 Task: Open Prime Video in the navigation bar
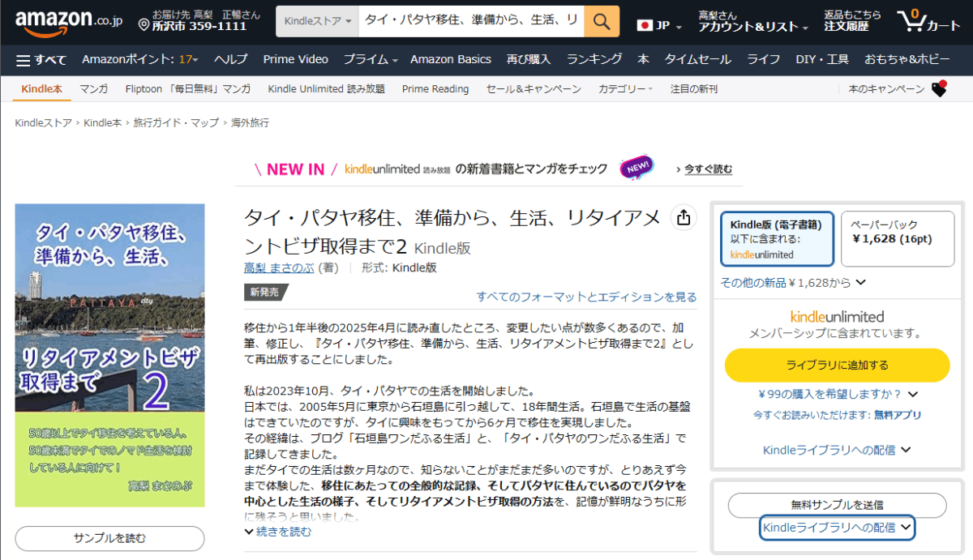295,59
